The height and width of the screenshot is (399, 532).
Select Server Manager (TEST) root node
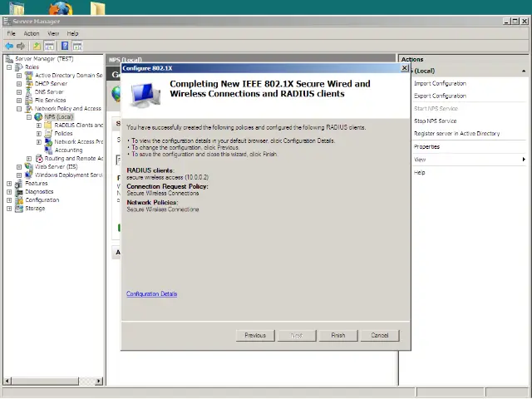click(x=44, y=59)
